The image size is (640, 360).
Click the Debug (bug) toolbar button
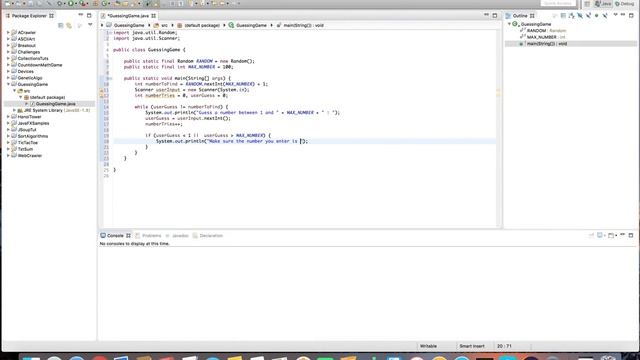pyautogui.click(x=60, y=4)
